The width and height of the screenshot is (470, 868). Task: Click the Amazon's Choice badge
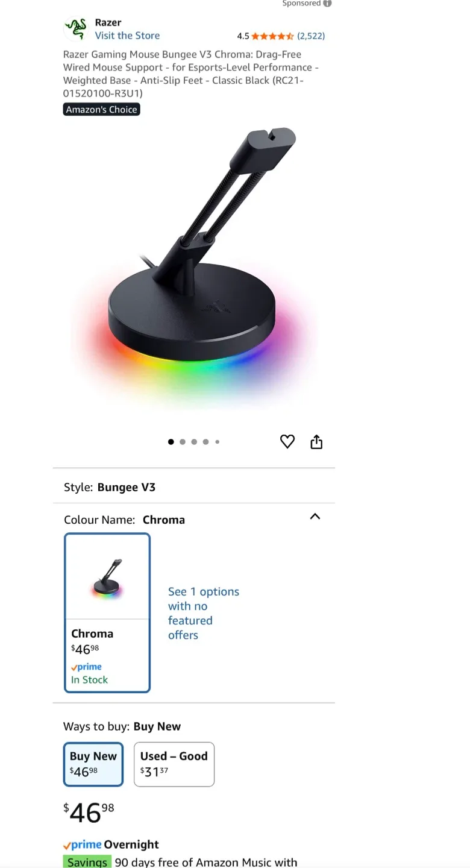pos(102,109)
